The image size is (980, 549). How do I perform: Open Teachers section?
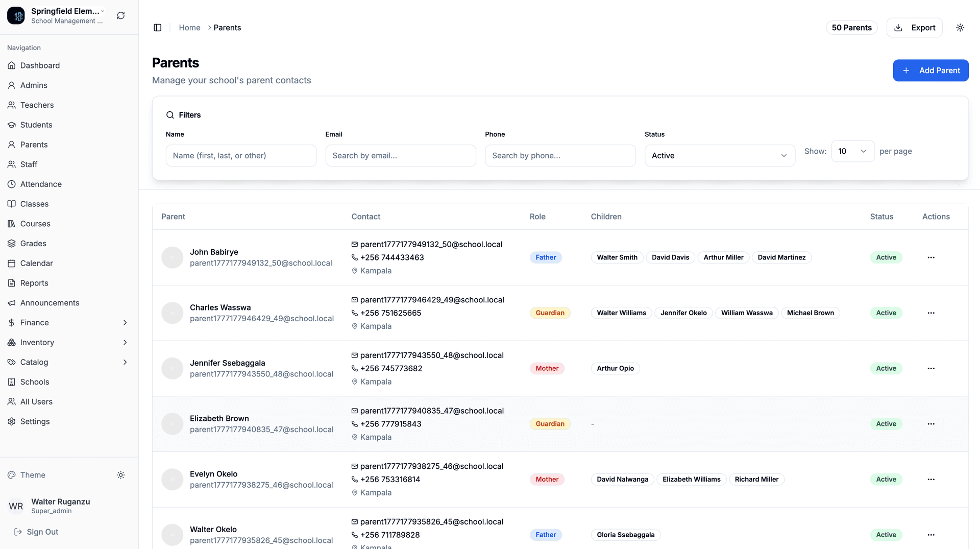(69, 105)
